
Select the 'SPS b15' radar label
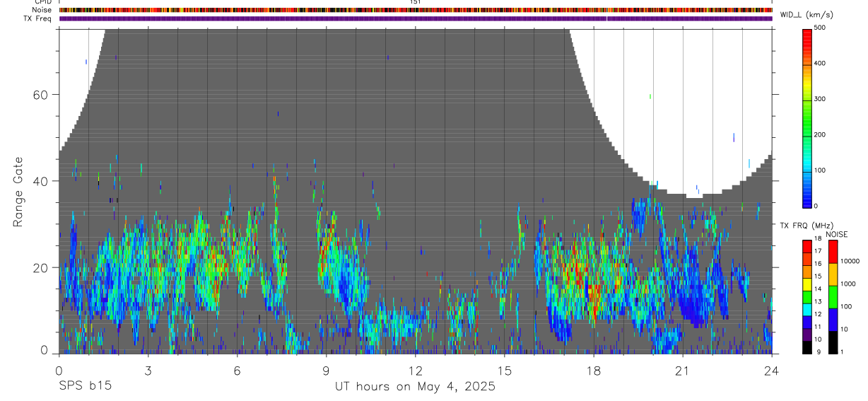point(85,387)
